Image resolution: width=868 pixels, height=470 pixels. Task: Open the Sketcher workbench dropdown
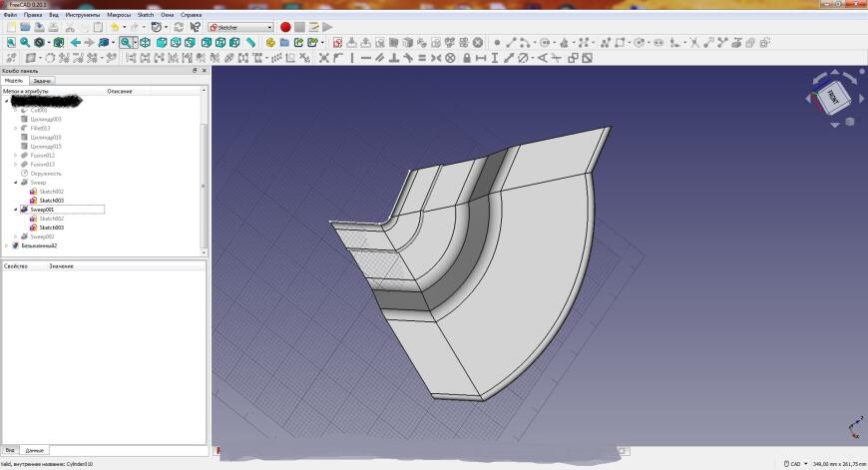[239, 27]
